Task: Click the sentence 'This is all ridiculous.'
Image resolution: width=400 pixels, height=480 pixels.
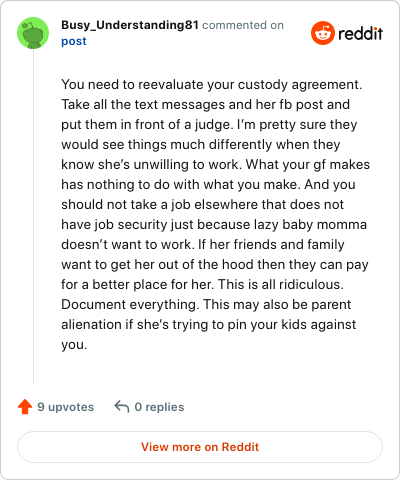Action: [281, 285]
